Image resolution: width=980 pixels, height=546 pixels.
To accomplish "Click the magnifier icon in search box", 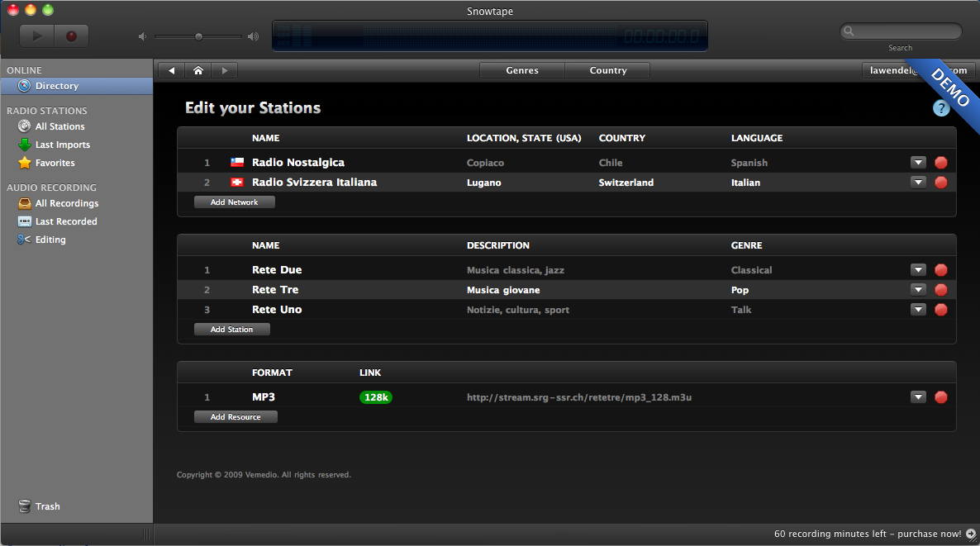I will tap(849, 31).
